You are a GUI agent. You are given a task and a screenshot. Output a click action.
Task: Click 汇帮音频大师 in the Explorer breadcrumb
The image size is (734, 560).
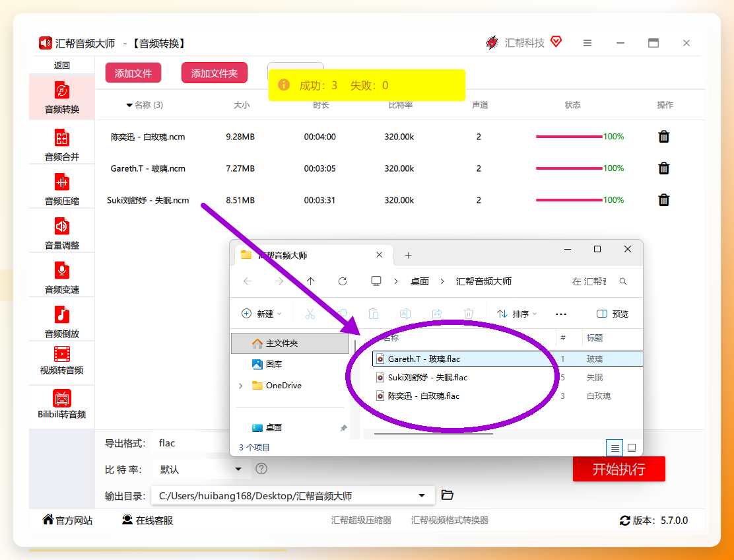[484, 281]
